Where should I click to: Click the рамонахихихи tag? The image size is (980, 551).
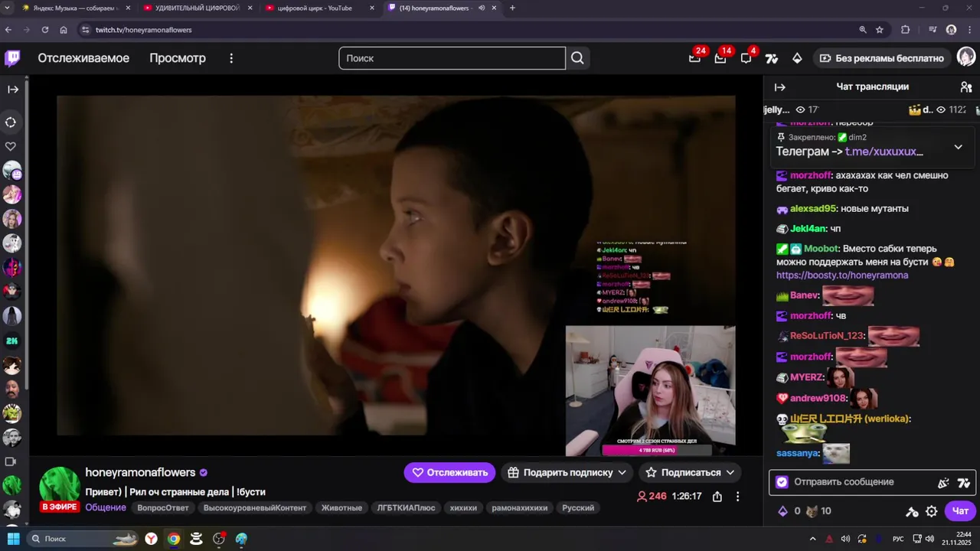click(520, 508)
